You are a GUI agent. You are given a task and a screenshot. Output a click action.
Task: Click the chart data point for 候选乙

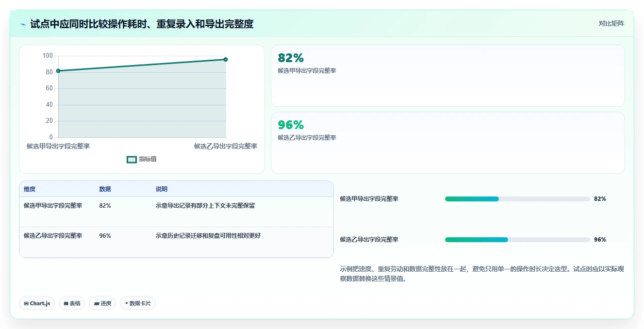(x=226, y=59)
